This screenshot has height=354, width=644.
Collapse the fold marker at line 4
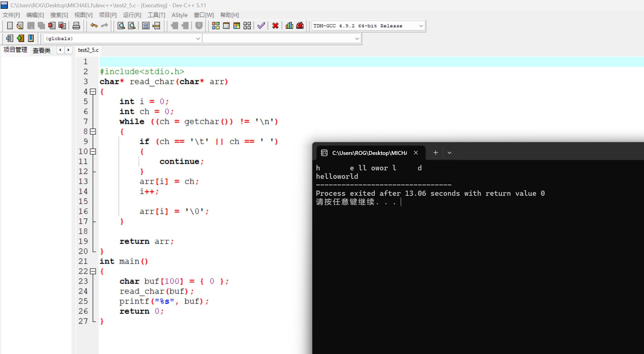pyautogui.click(x=93, y=91)
